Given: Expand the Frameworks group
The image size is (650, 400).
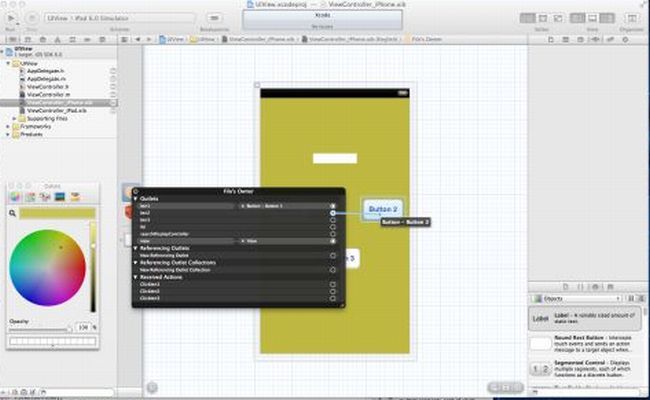Looking at the screenshot, I should click(8, 126).
